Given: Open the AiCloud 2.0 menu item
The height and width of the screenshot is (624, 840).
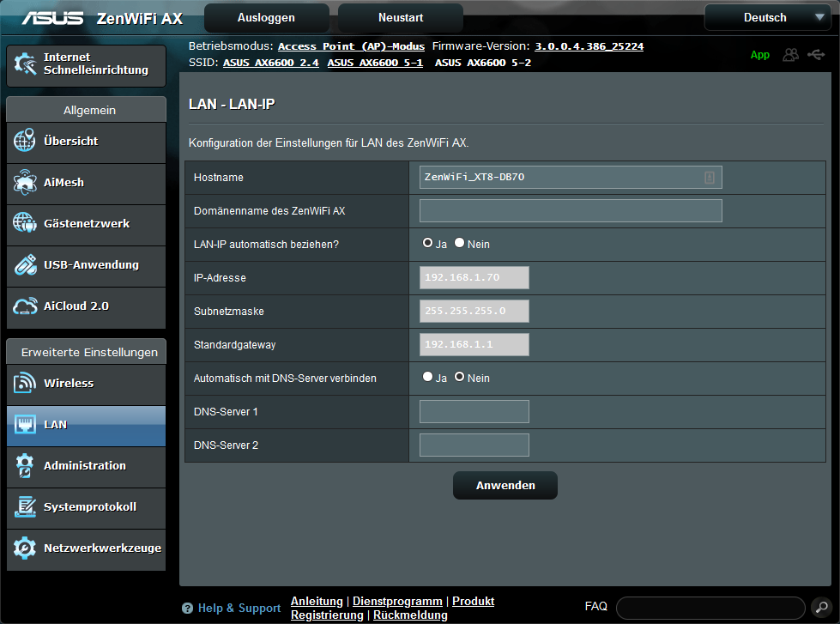Looking at the screenshot, I should click(87, 308).
